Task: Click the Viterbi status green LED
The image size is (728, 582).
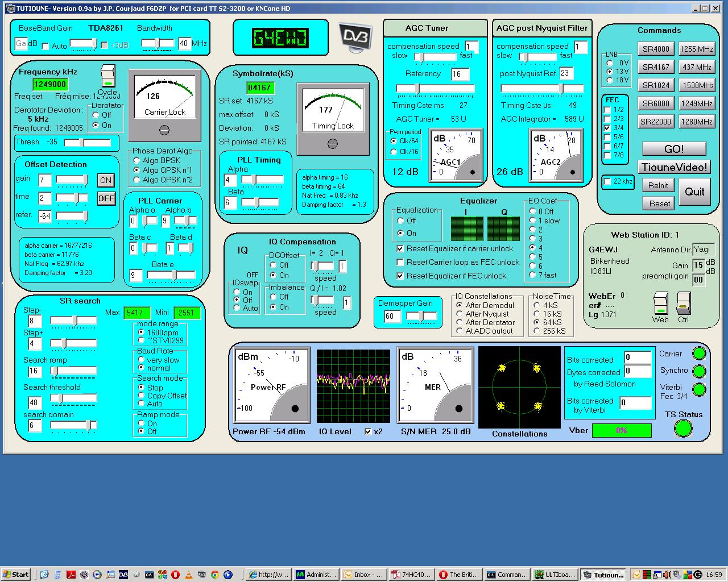Action: [699, 390]
